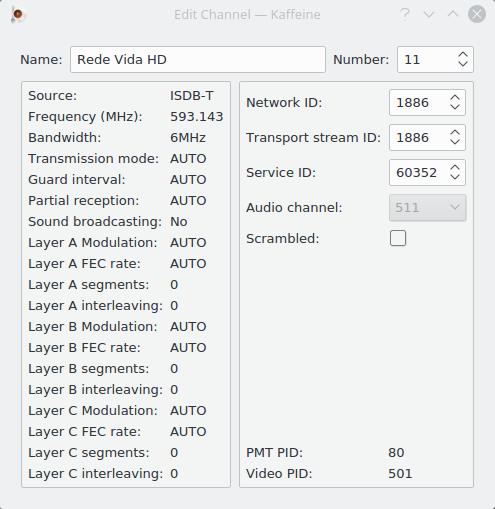Click the Network ID value field
The width and height of the screenshot is (495, 509).
click(x=419, y=102)
